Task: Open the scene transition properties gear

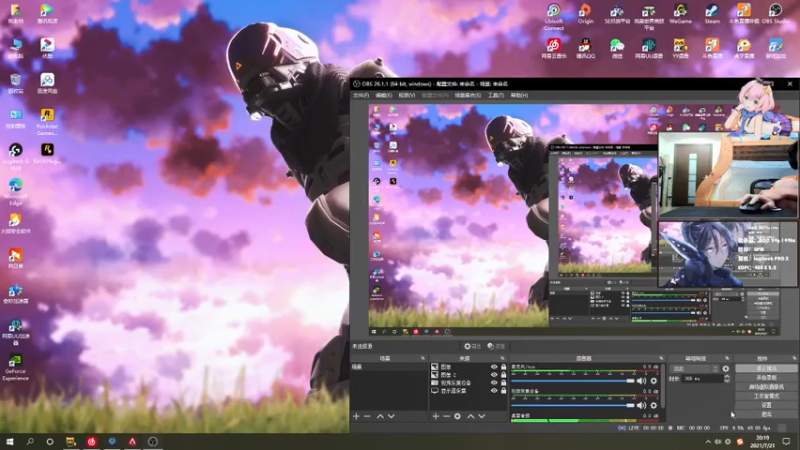Action: (726, 368)
